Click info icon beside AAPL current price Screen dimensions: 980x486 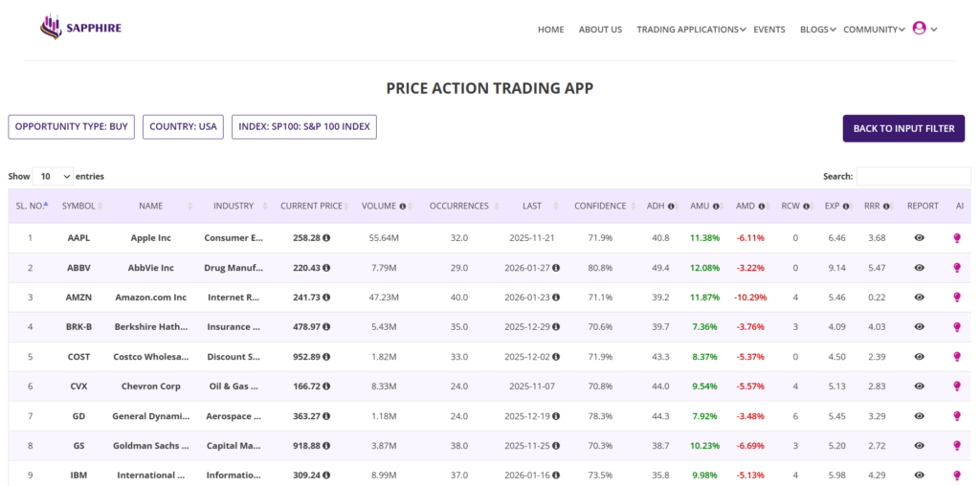coord(326,237)
